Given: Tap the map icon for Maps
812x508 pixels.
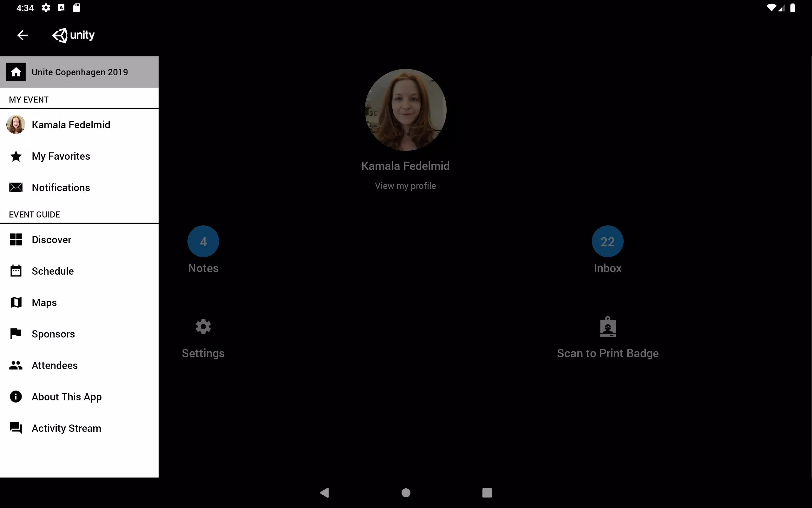Looking at the screenshot, I should [x=16, y=302].
